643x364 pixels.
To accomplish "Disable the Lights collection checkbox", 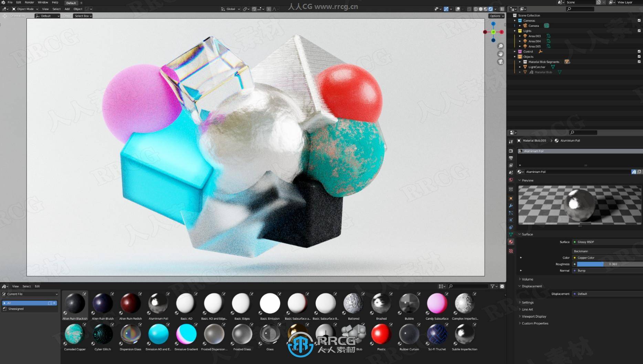I will click(639, 31).
